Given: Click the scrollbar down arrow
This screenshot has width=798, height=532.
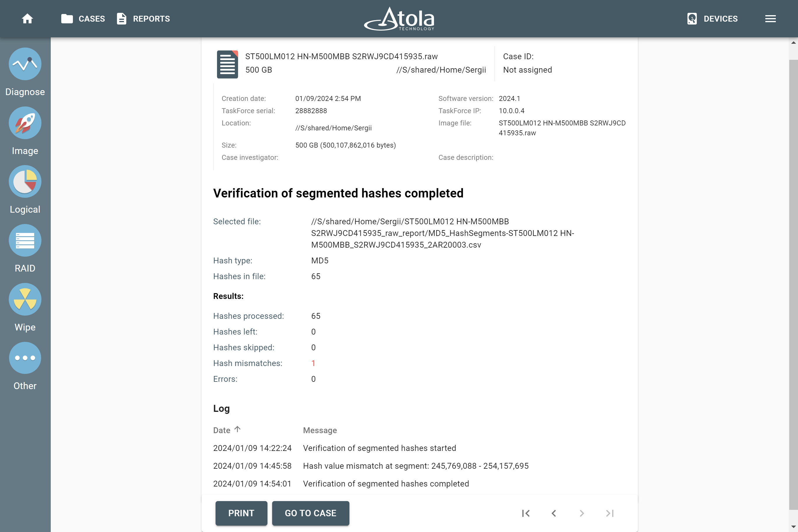Looking at the screenshot, I should pos(793,527).
